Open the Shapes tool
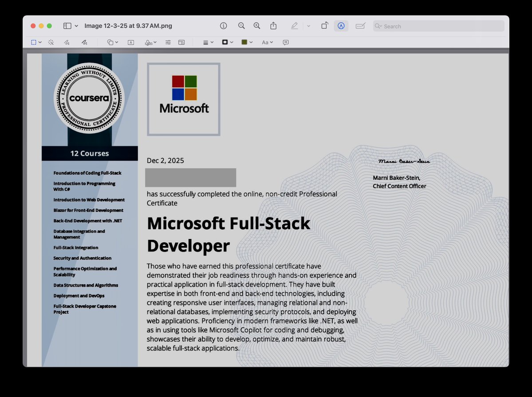This screenshot has width=532, height=397. pos(110,43)
